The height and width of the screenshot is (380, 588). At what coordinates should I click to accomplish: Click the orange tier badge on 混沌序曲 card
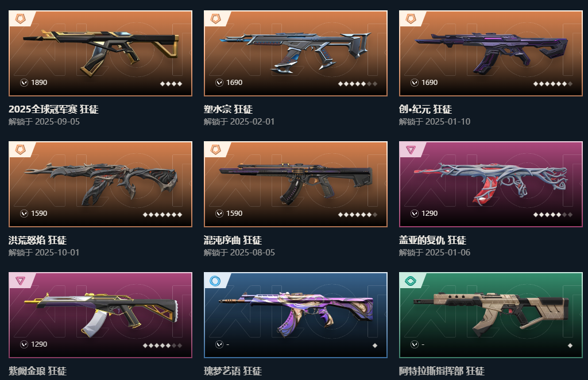pyautogui.click(x=216, y=149)
